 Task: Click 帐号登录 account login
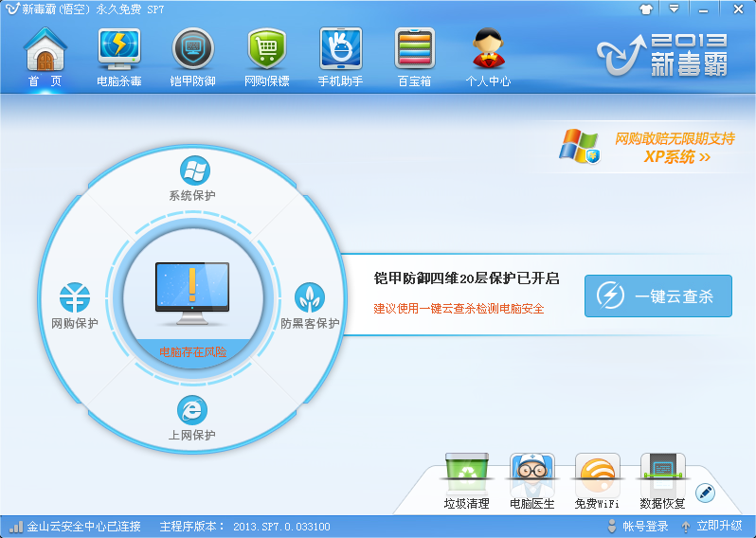tap(638, 526)
